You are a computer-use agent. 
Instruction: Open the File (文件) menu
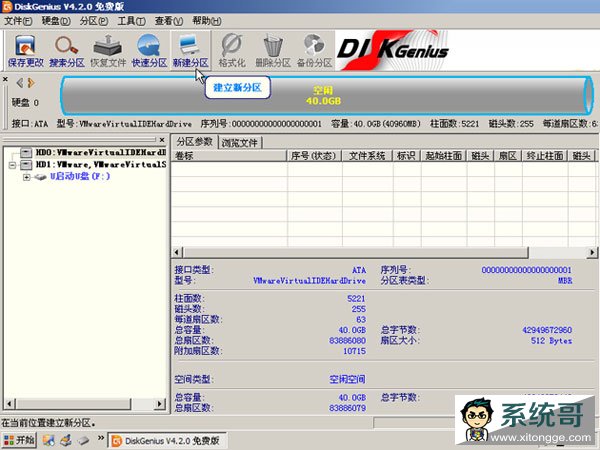pyautogui.click(x=18, y=21)
